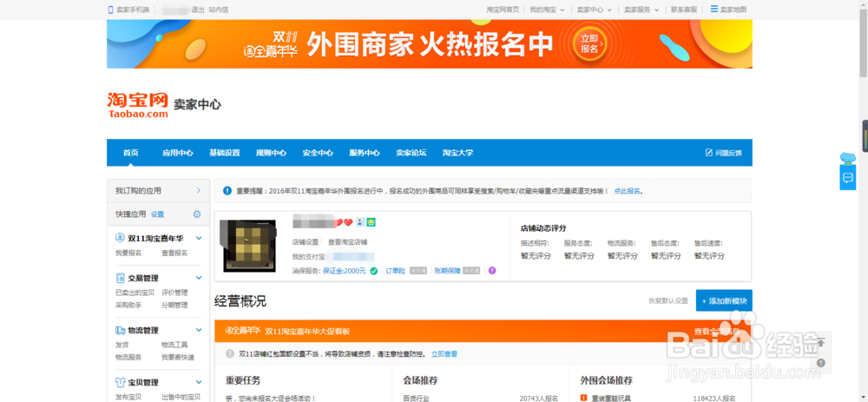Click 淘宝网首页 in top bar
The height and width of the screenshot is (402, 868).
coord(503,10)
